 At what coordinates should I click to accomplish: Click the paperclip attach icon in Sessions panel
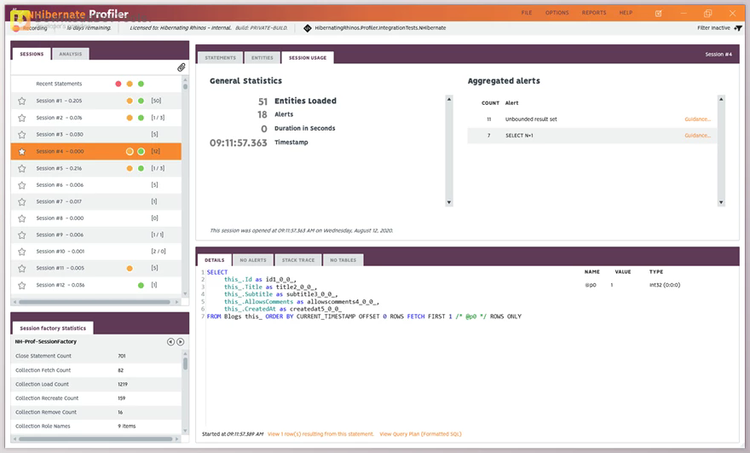pyautogui.click(x=181, y=67)
